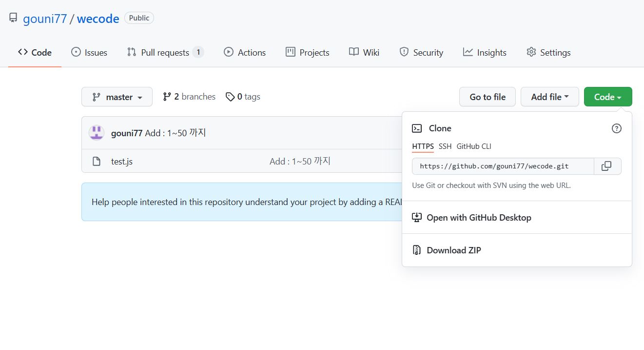Click the Wiki book icon

pyautogui.click(x=354, y=52)
